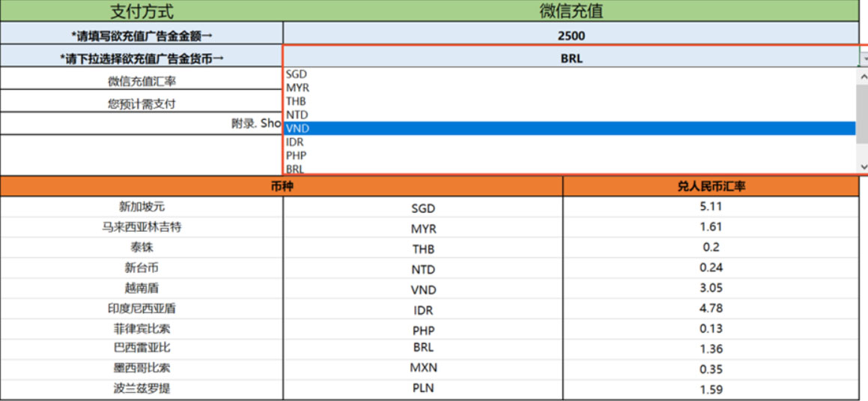
Task: Click the selected currency cell showing BRL
Action: point(571,58)
